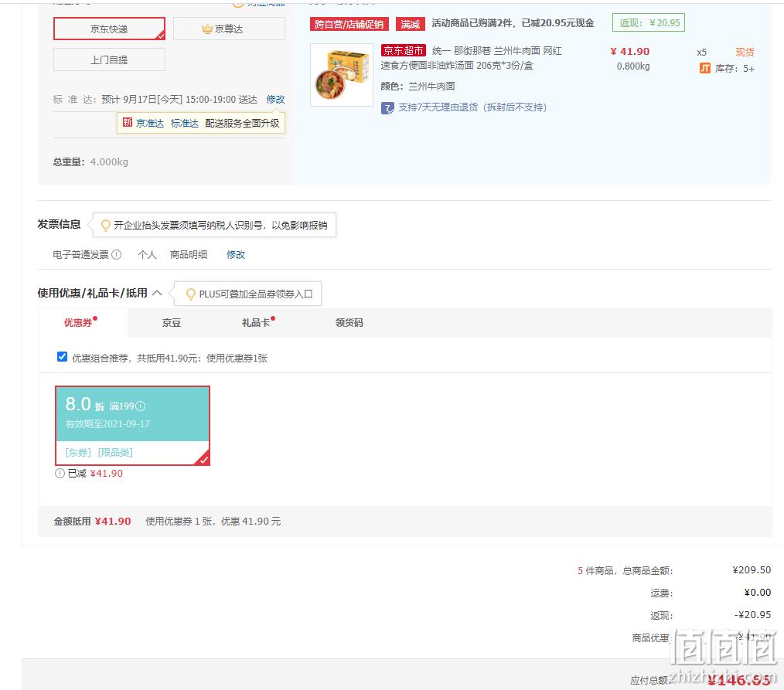Click 修改 to edit invoice info
Screen dimensions: 784x690
pos(236,255)
